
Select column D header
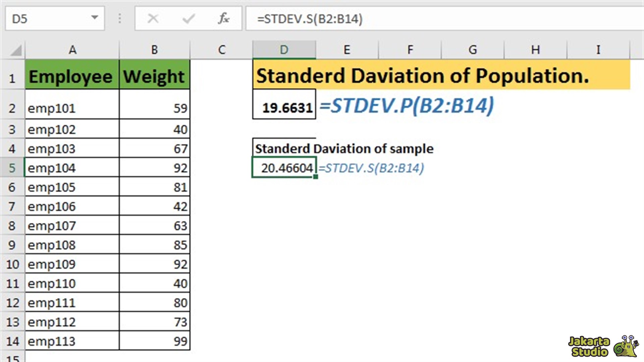coord(284,50)
